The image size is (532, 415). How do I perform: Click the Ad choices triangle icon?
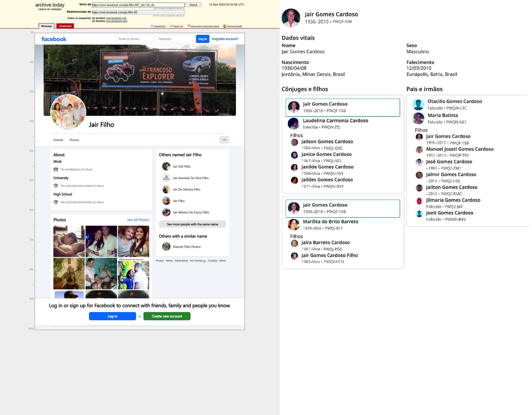tap(205, 261)
